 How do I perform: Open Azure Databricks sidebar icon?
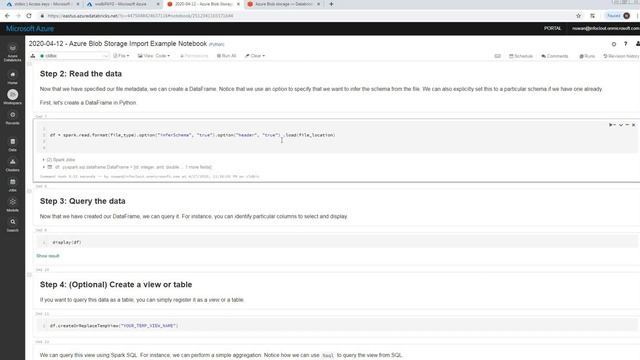click(12, 53)
